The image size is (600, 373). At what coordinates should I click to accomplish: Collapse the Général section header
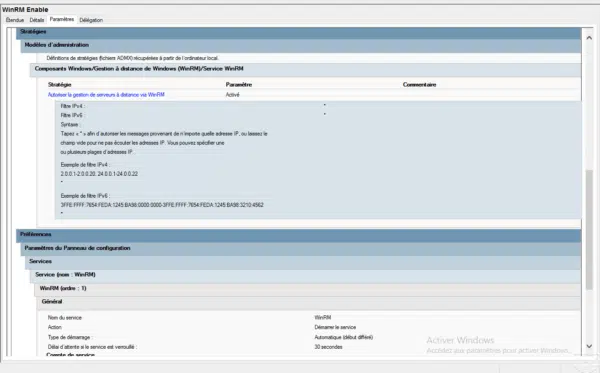[x=309, y=302]
